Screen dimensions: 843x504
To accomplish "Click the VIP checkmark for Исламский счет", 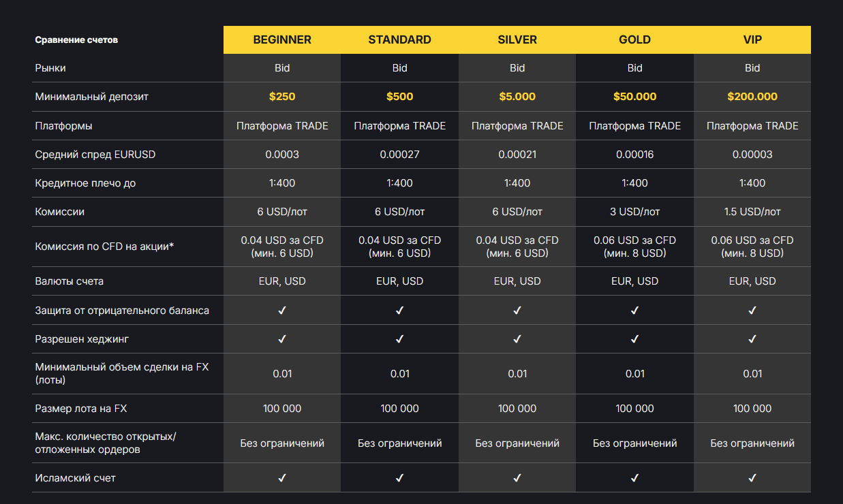I will tap(752, 478).
